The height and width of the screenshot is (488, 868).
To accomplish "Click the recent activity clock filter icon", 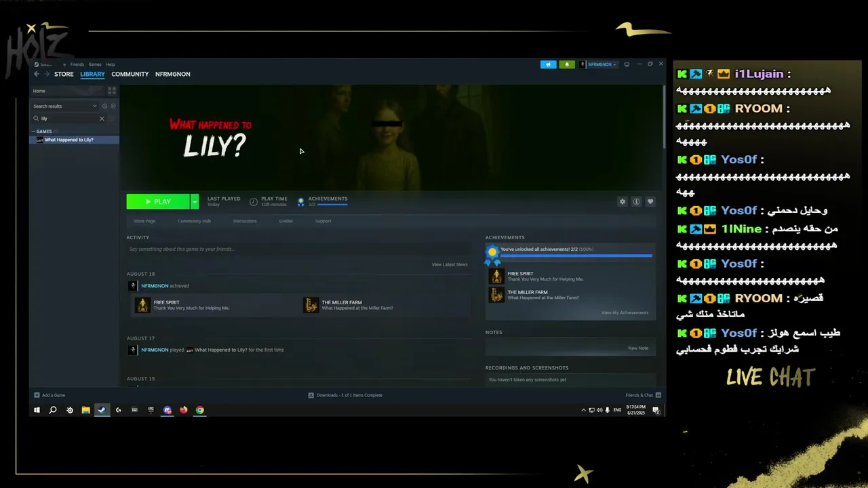I will pos(105,106).
